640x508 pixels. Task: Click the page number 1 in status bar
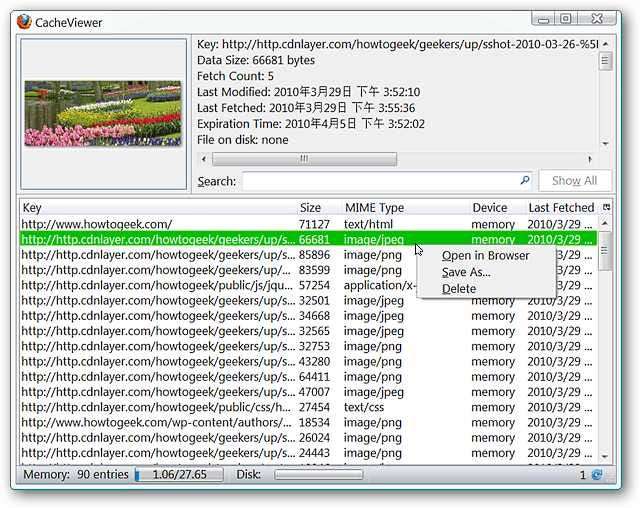[582, 475]
